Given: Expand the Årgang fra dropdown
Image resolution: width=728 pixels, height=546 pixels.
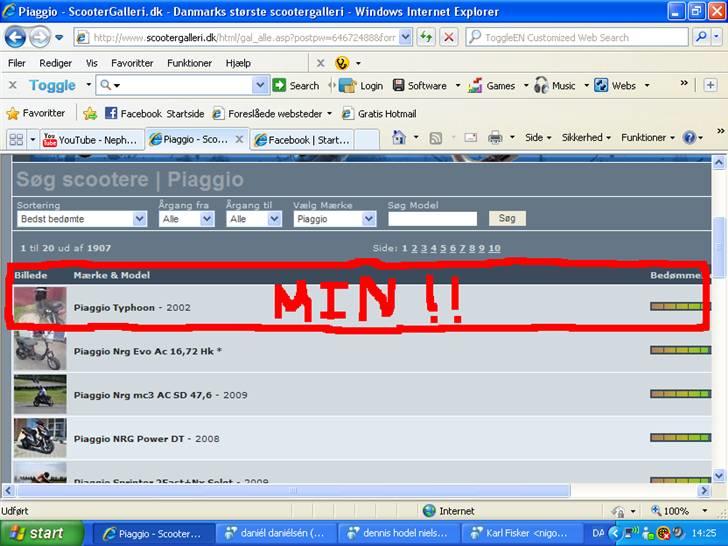Looking at the screenshot, I should 185,218.
